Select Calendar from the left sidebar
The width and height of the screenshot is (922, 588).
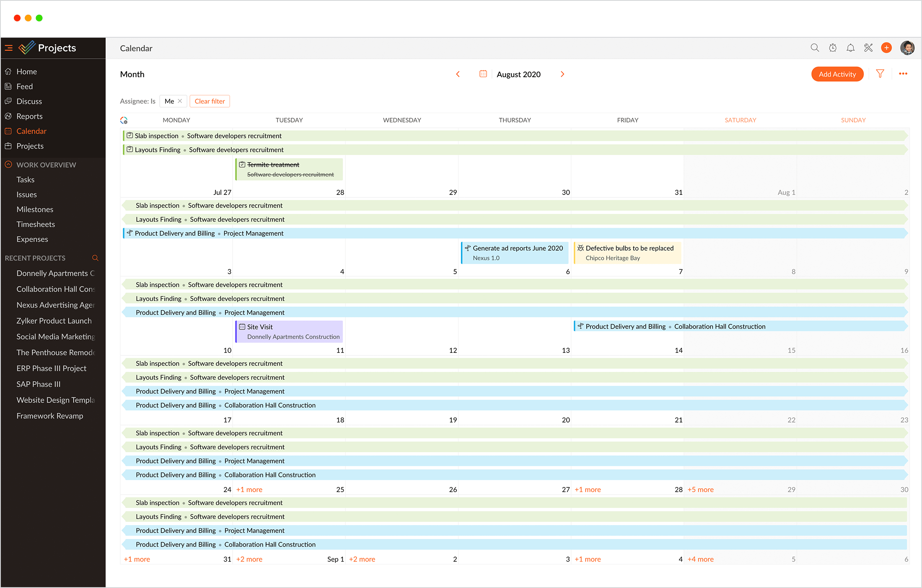click(31, 131)
